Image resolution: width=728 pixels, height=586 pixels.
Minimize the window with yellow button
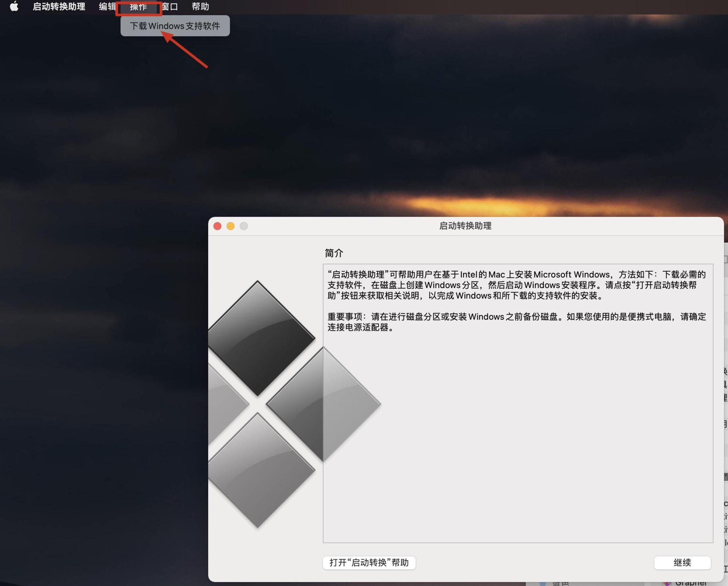(231, 226)
